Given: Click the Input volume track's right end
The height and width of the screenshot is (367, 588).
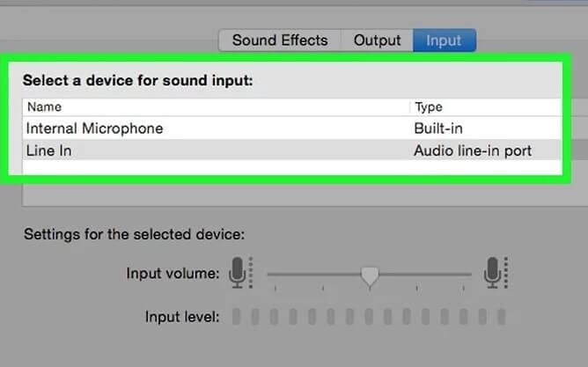Looking at the screenshot, I should point(468,275).
